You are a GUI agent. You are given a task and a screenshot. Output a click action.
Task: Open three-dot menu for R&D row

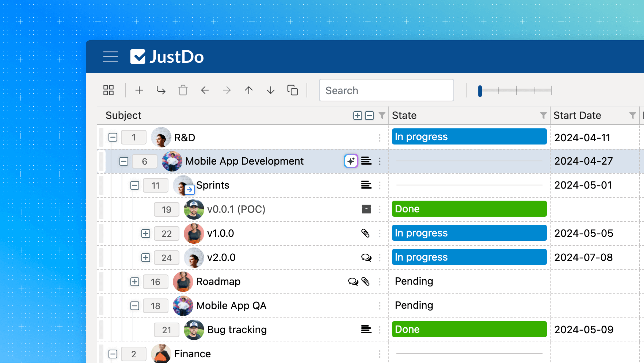[379, 138]
